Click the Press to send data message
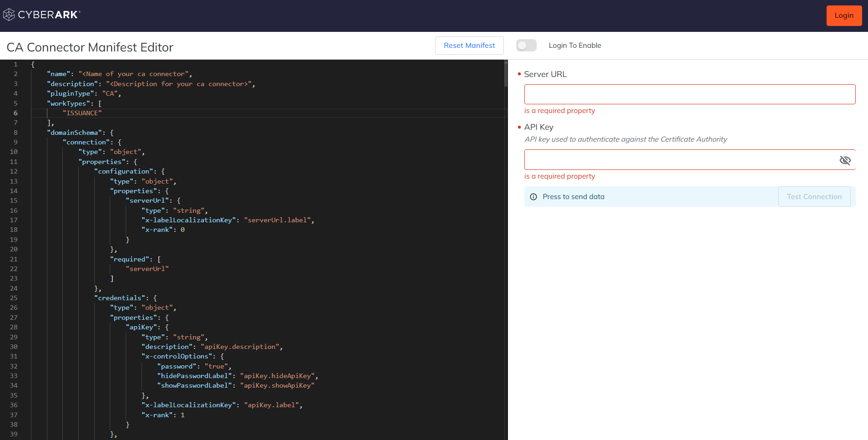This screenshot has height=440, width=868. pyautogui.click(x=574, y=197)
